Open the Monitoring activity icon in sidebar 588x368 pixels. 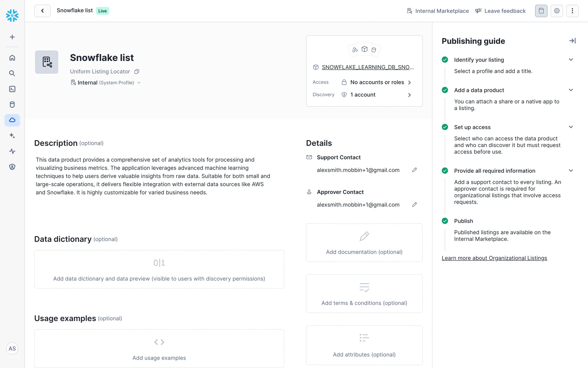[x=12, y=151]
